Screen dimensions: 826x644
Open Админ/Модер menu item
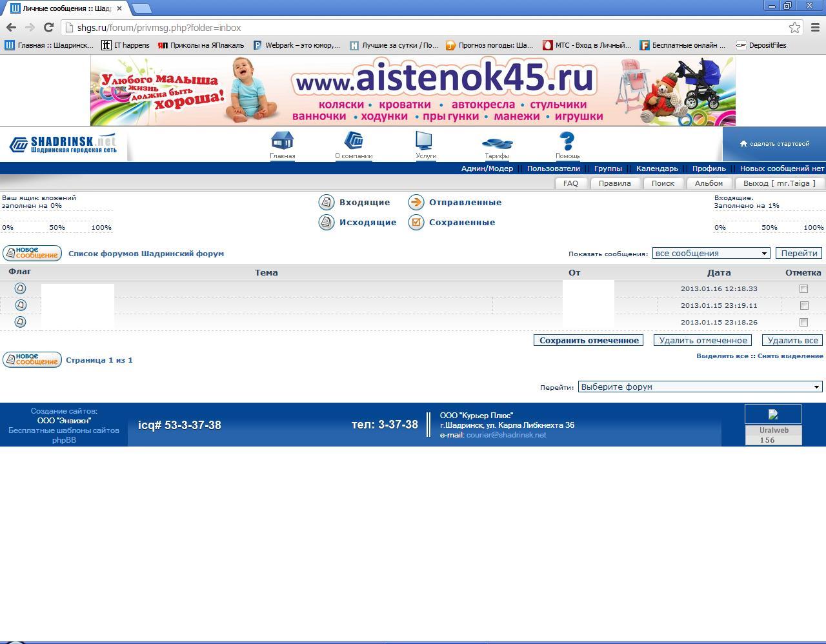(487, 168)
